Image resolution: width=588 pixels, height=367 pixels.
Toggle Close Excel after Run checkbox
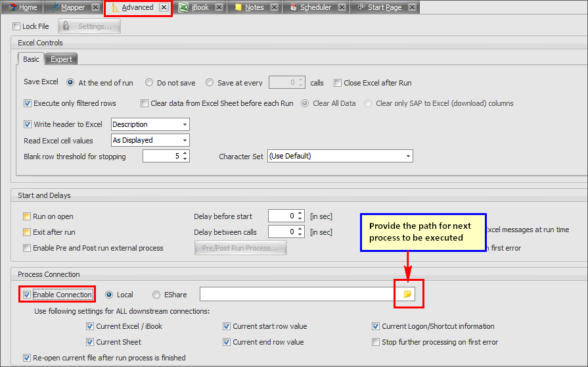tap(338, 83)
